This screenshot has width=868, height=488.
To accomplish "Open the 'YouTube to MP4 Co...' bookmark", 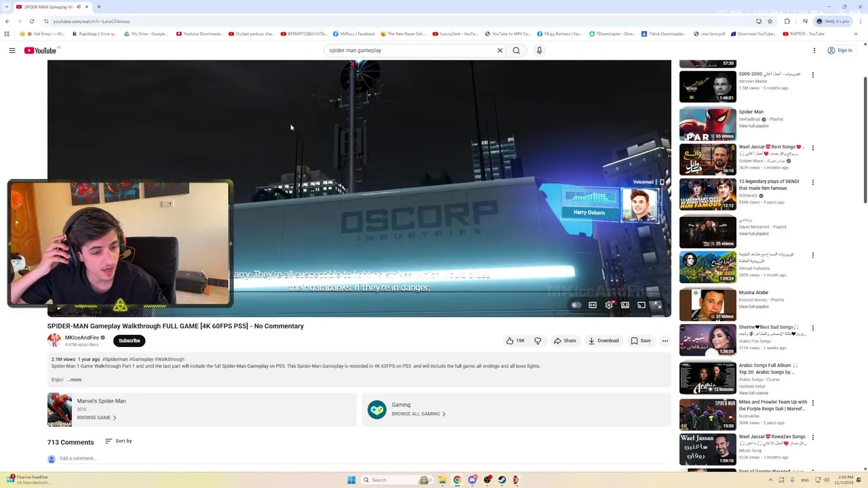I will pos(507,34).
